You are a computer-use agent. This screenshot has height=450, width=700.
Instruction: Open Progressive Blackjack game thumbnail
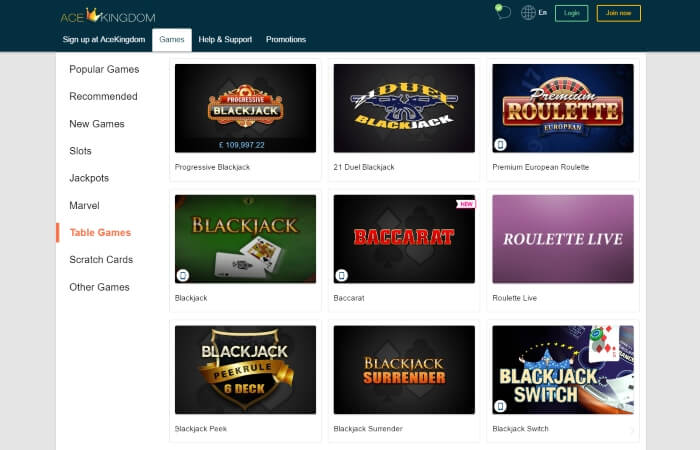coord(245,108)
